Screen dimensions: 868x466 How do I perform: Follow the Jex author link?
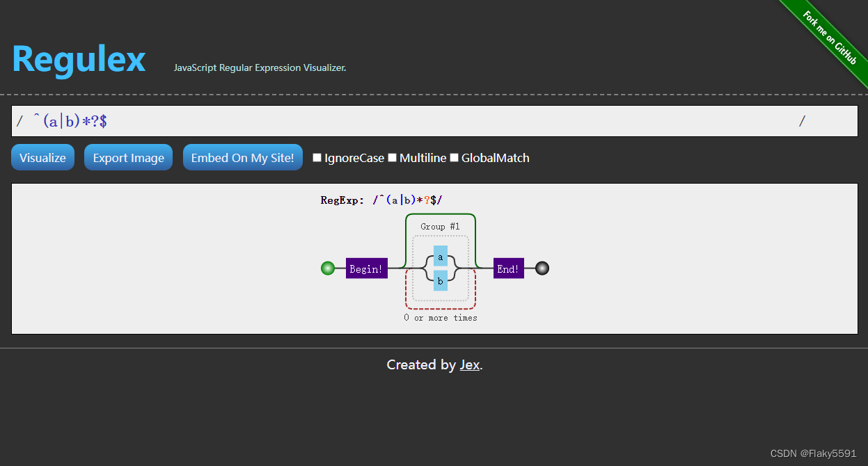(x=470, y=364)
